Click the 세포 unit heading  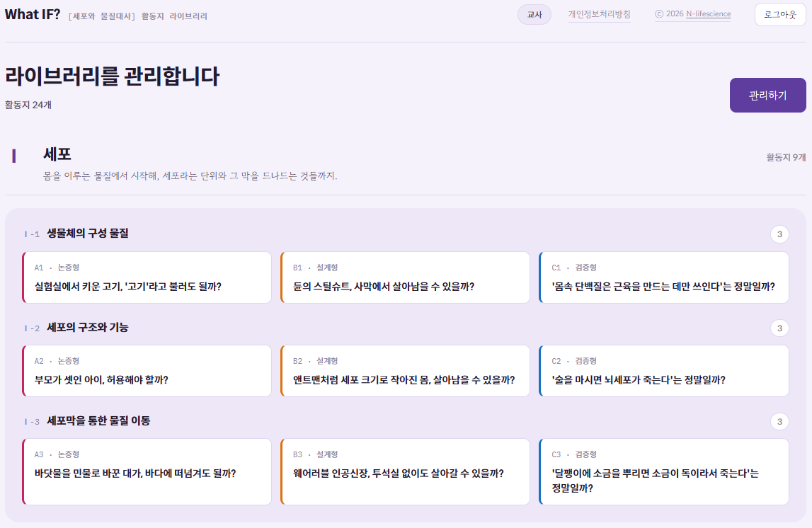57,154
